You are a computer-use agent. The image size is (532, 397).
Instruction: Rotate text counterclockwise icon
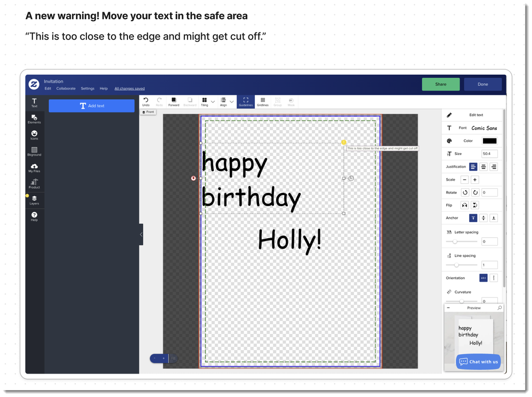click(465, 192)
